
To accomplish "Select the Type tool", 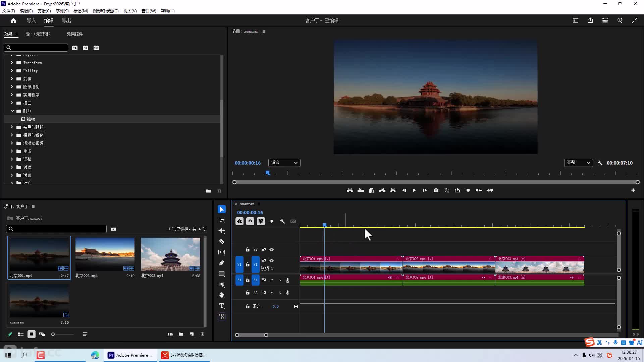I will click(x=222, y=306).
